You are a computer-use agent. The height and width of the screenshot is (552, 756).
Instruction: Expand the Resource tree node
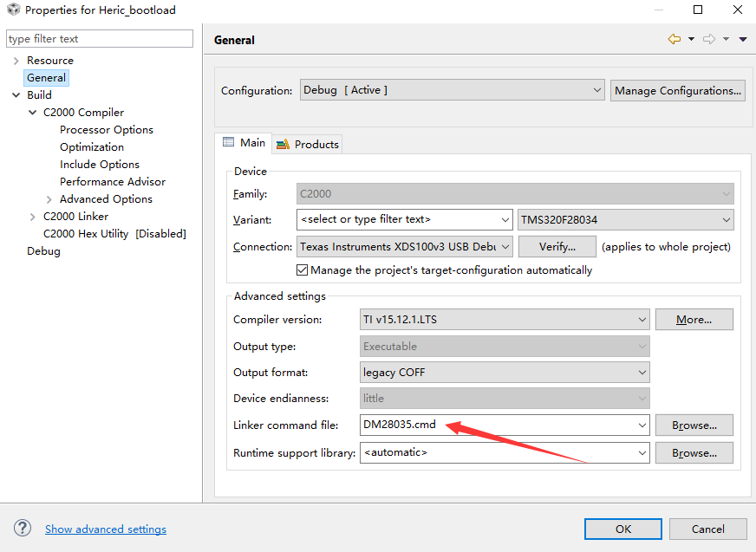pyautogui.click(x=16, y=61)
